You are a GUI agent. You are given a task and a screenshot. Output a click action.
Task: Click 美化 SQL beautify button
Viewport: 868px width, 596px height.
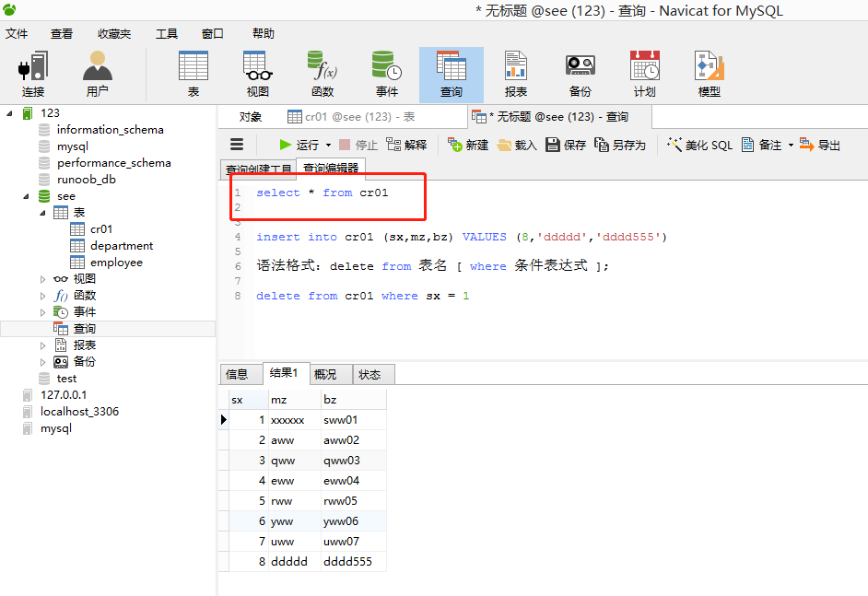pos(699,145)
